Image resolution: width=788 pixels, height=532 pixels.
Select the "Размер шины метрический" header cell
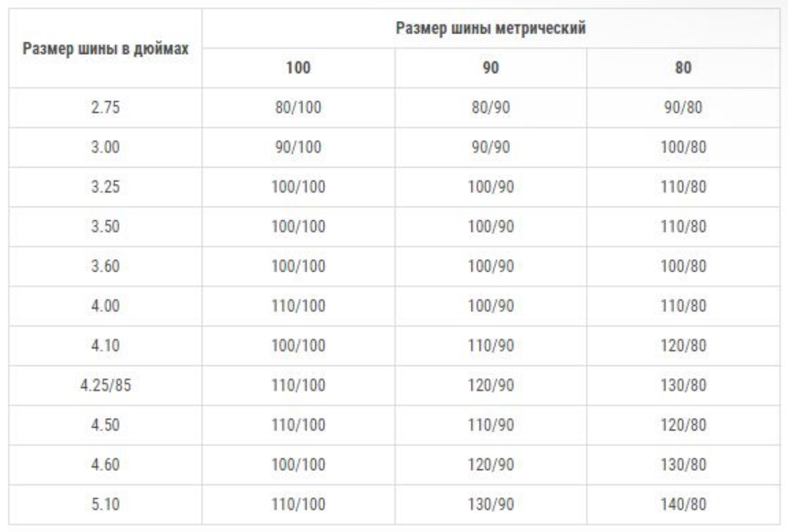pyautogui.click(x=489, y=27)
